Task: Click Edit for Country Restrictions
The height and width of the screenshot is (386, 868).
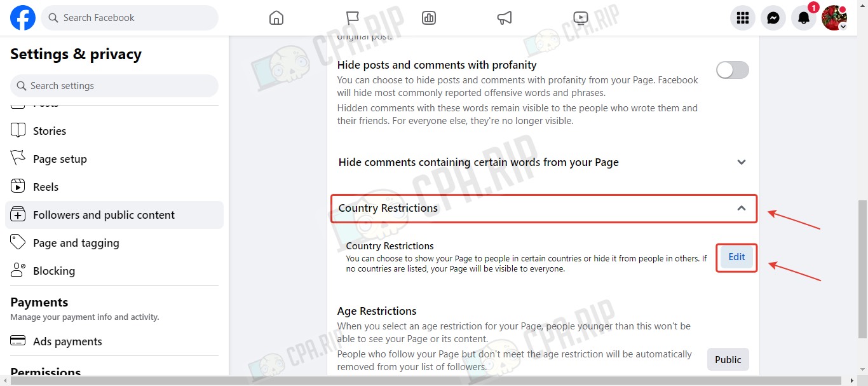Action: (x=736, y=257)
